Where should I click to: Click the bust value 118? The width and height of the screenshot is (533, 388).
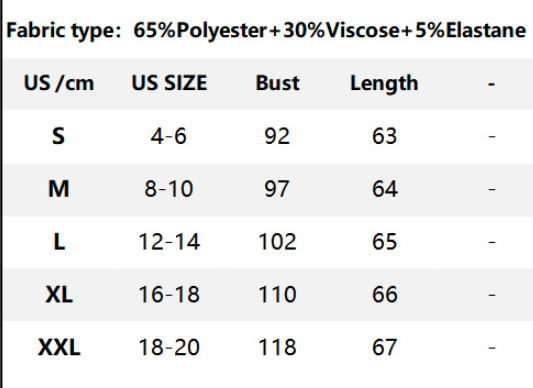click(277, 348)
